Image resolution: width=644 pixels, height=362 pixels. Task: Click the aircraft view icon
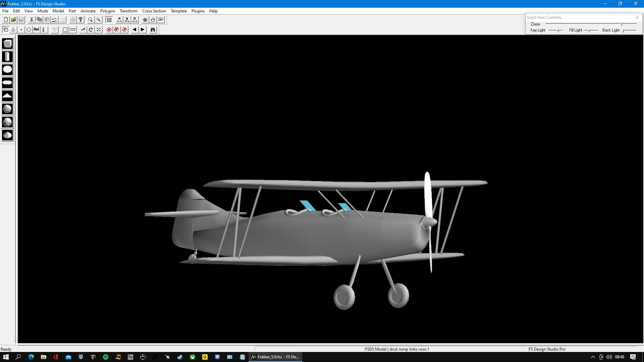coord(145,20)
